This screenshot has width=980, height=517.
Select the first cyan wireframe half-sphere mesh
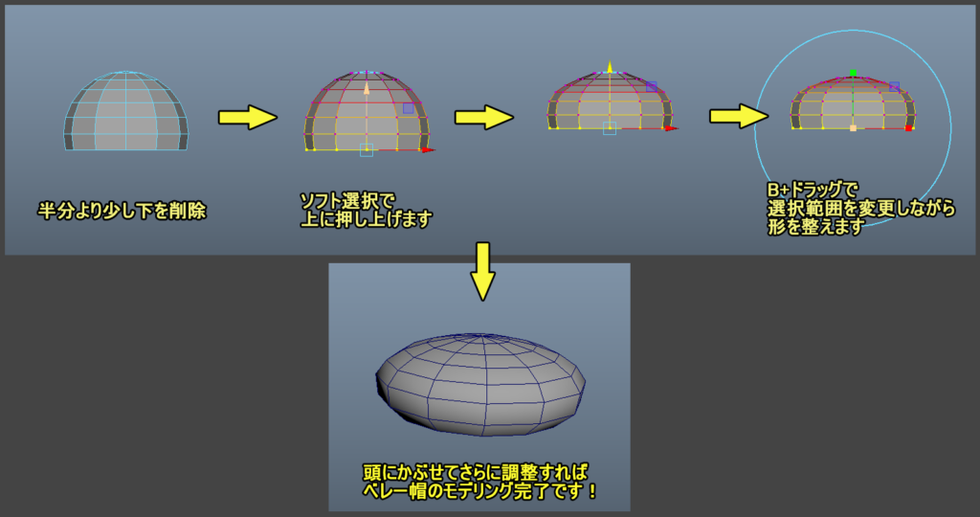tap(125, 111)
